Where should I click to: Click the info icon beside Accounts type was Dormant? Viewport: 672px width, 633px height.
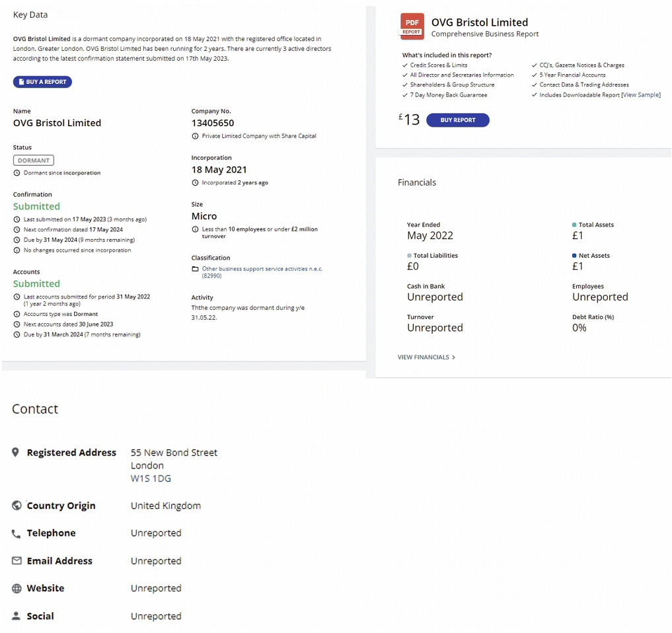tap(17, 314)
